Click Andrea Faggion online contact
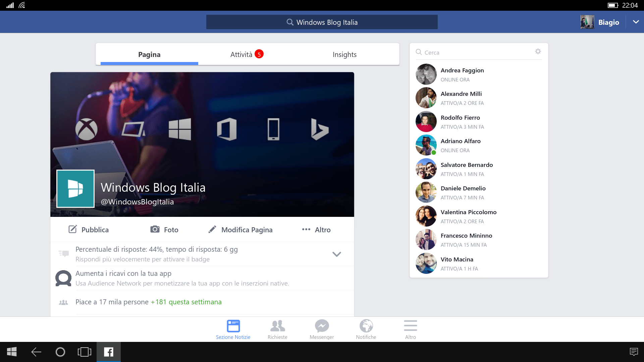This screenshot has height=362, width=644. 479,74
